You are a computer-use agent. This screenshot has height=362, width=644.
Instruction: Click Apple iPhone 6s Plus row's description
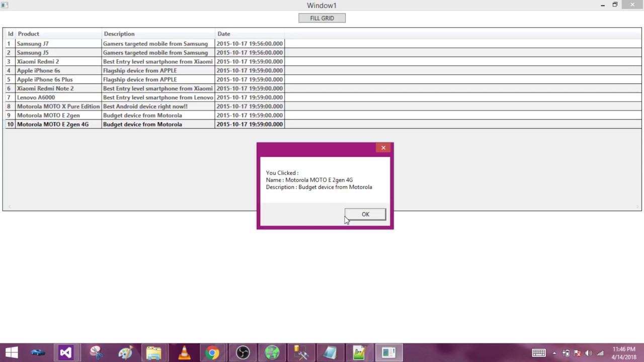158,79
